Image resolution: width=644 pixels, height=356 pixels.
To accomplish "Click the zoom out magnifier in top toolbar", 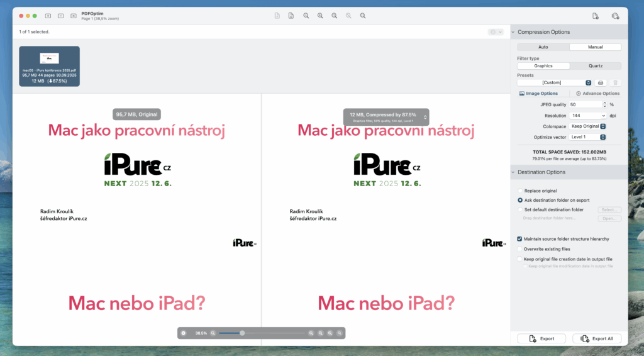I will coord(306,15).
